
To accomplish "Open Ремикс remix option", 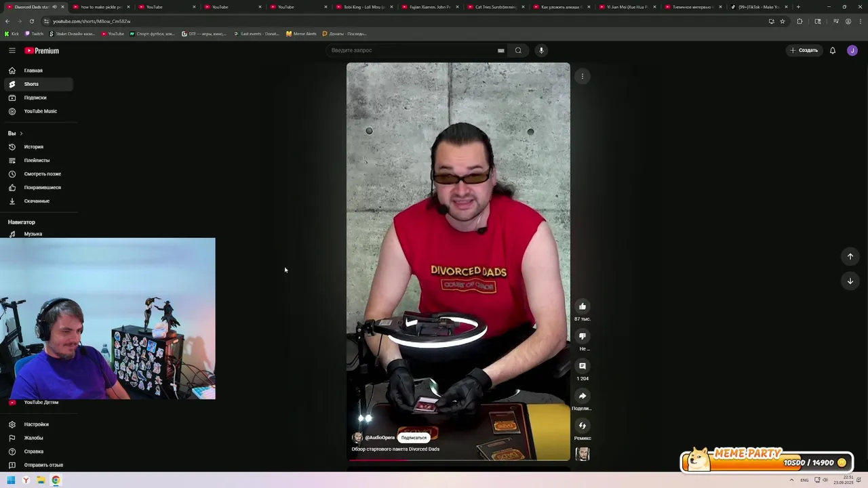I will pyautogui.click(x=583, y=426).
